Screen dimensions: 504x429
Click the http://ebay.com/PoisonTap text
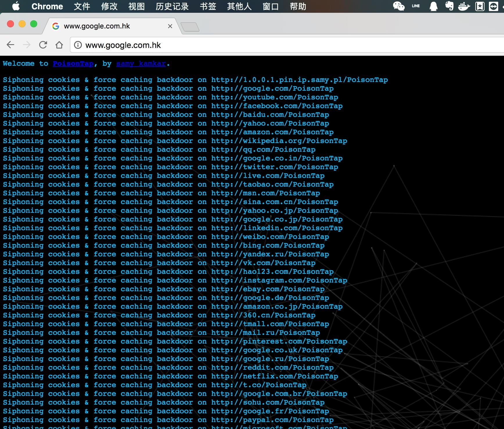pyautogui.click(x=268, y=289)
